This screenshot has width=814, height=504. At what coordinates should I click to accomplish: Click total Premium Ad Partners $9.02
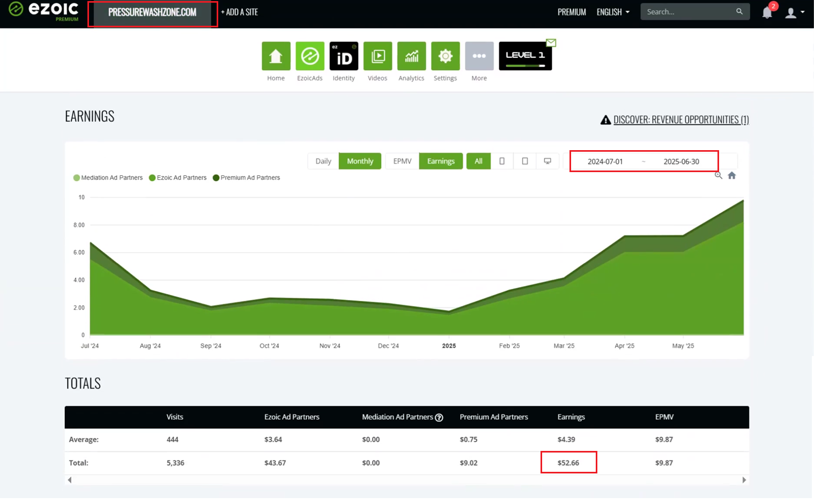point(469,463)
